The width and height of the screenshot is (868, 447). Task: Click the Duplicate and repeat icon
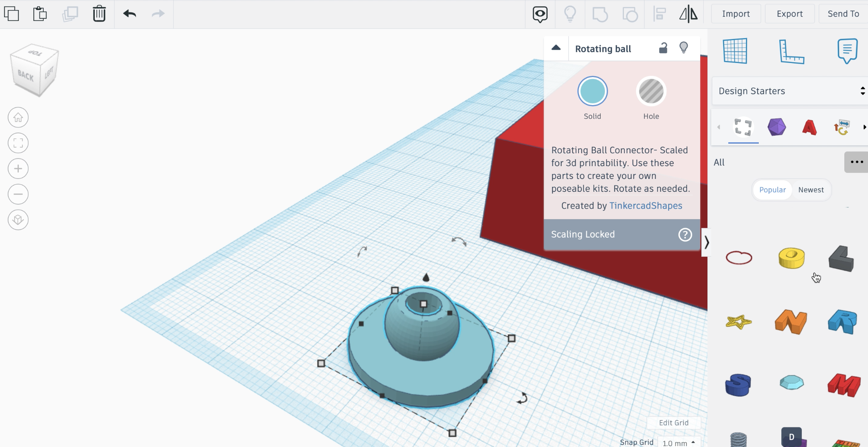pos(70,14)
